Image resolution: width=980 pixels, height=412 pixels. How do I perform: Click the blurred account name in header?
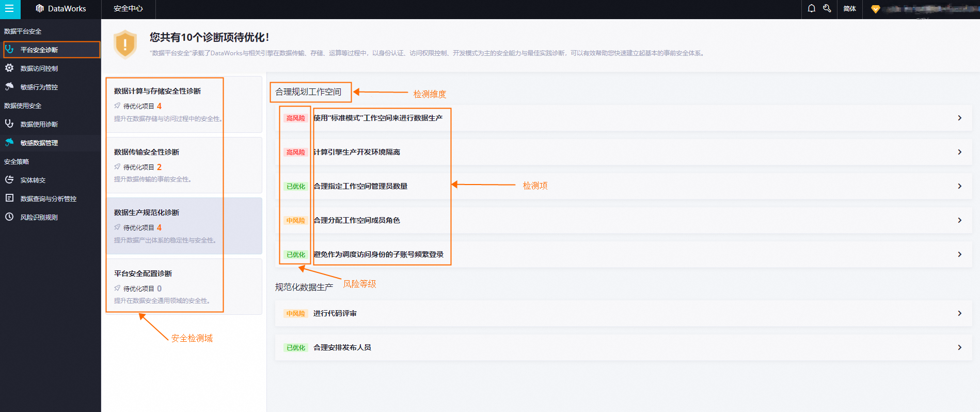coord(930,9)
